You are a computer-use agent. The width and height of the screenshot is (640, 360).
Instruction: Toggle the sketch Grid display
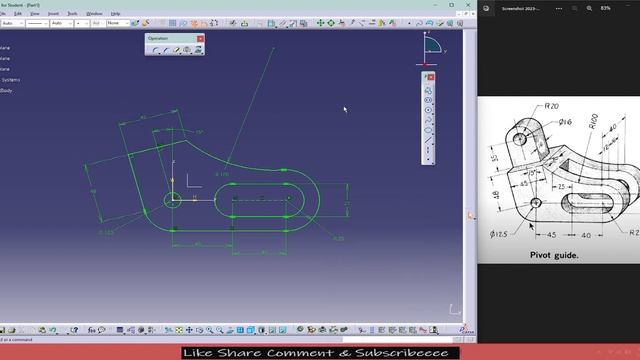[173, 23]
